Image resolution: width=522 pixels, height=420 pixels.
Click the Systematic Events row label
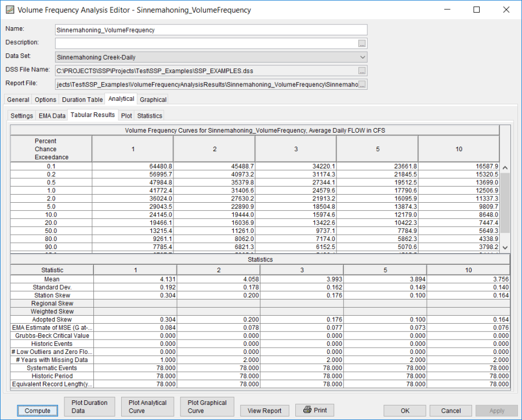click(52, 368)
